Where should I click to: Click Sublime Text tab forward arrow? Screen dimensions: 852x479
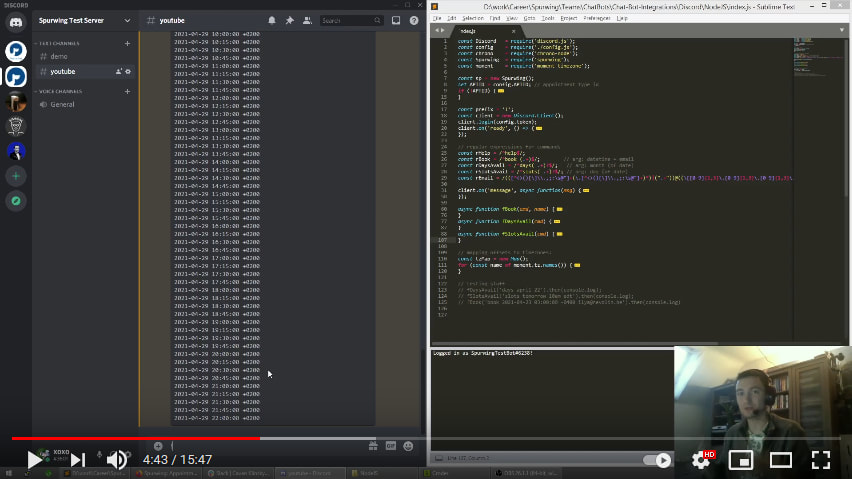pos(442,31)
